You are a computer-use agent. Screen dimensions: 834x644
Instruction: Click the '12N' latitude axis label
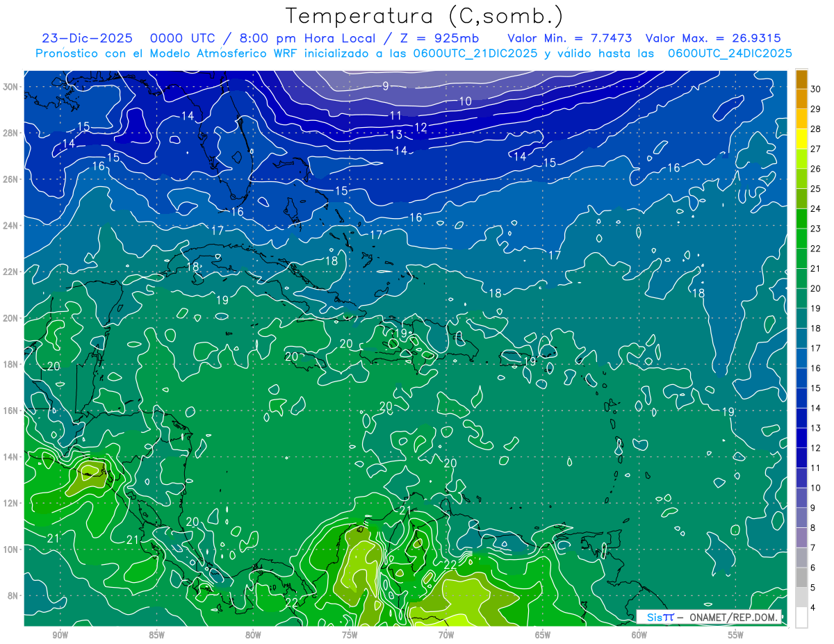(x=11, y=503)
